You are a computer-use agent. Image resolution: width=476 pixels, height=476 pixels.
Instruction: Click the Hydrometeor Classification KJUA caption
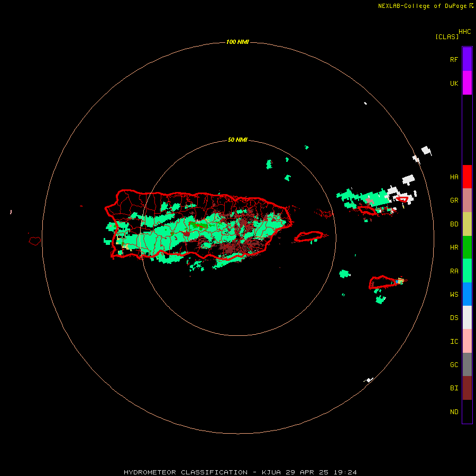tap(240, 472)
